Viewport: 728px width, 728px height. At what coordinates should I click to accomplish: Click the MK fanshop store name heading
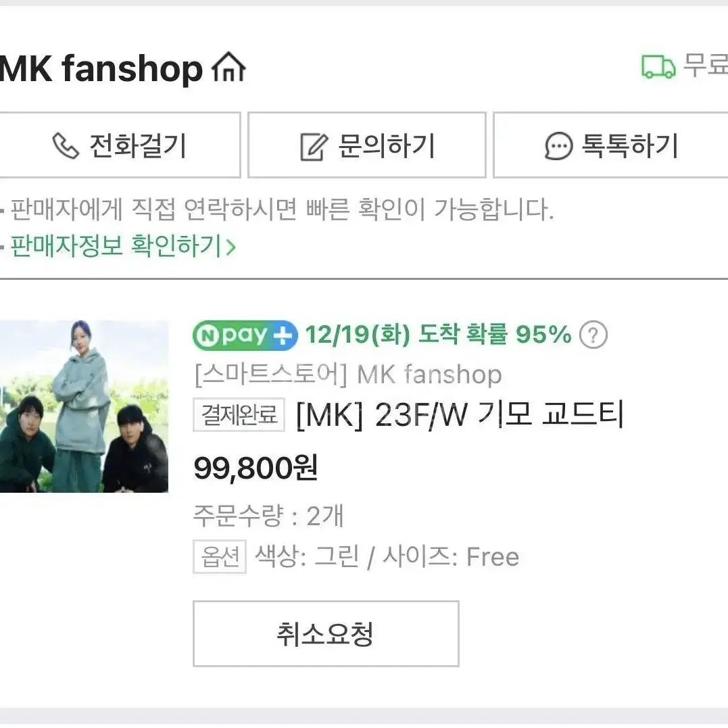pos(101,69)
